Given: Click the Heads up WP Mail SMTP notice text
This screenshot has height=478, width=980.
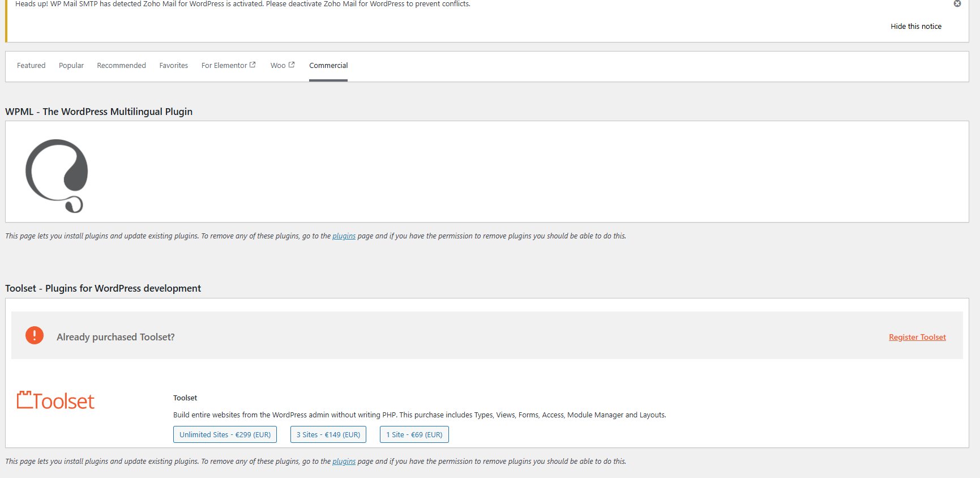Looking at the screenshot, I should [243, 4].
